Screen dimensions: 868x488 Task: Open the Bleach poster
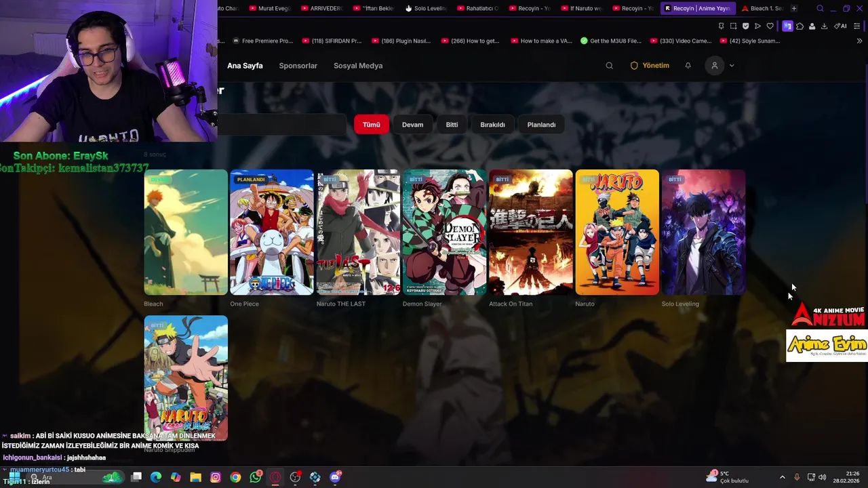coord(186,232)
